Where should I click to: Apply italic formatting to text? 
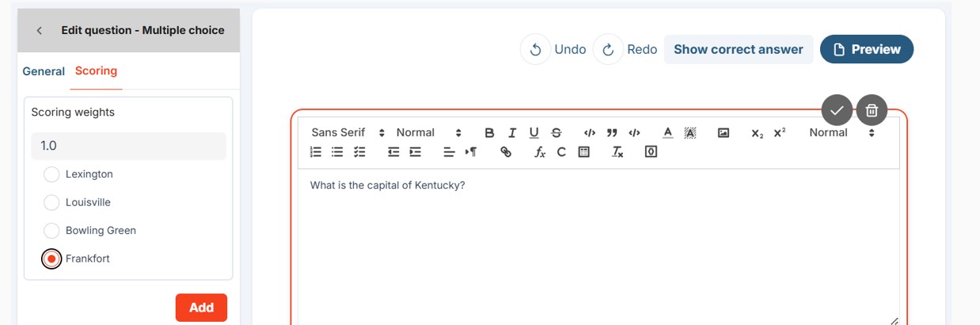pyautogui.click(x=512, y=132)
